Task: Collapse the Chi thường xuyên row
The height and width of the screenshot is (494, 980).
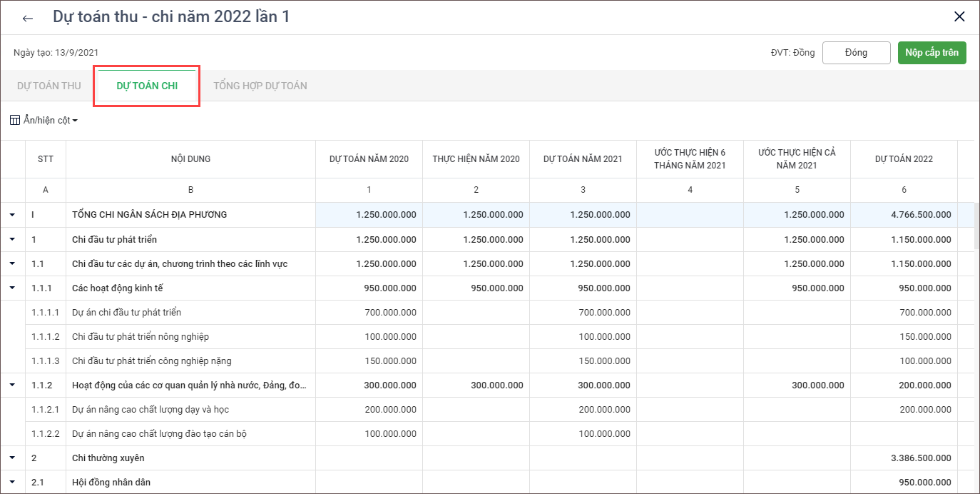Action: click(13, 458)
